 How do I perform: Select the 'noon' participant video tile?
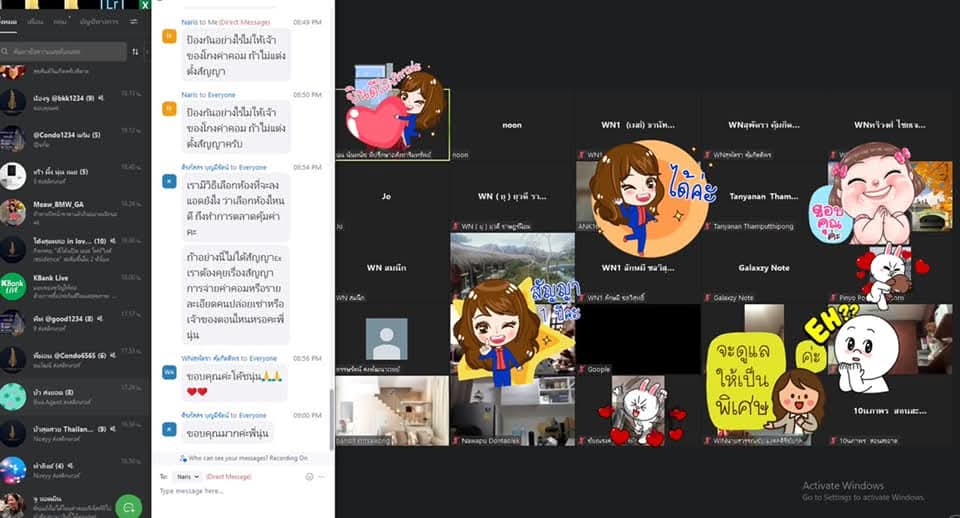click(x=512, y=126)
